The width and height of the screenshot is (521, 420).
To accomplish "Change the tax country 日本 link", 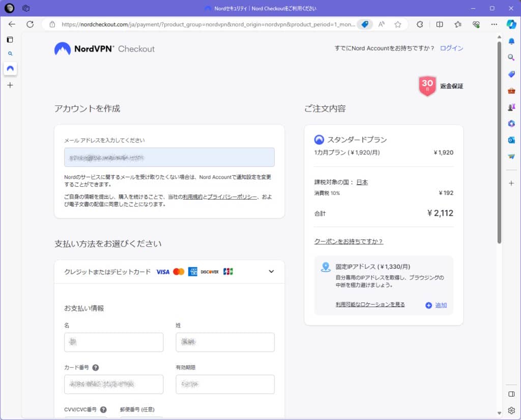I will [362, 182].
